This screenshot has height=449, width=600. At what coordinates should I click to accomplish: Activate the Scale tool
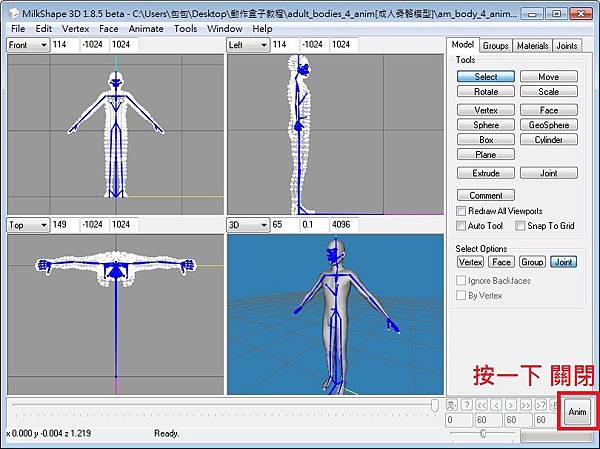click(x=549, y=91)
